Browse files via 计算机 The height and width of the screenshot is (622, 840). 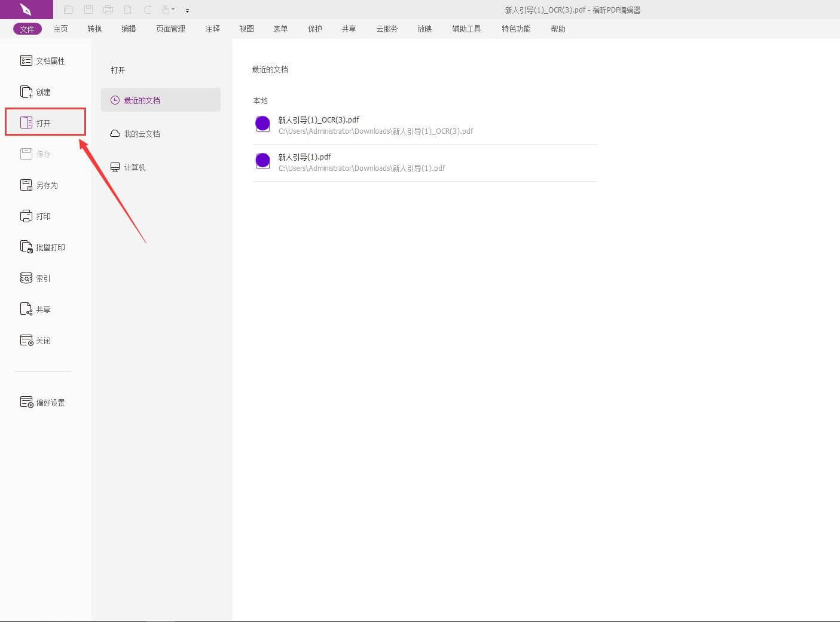(135, 167)
